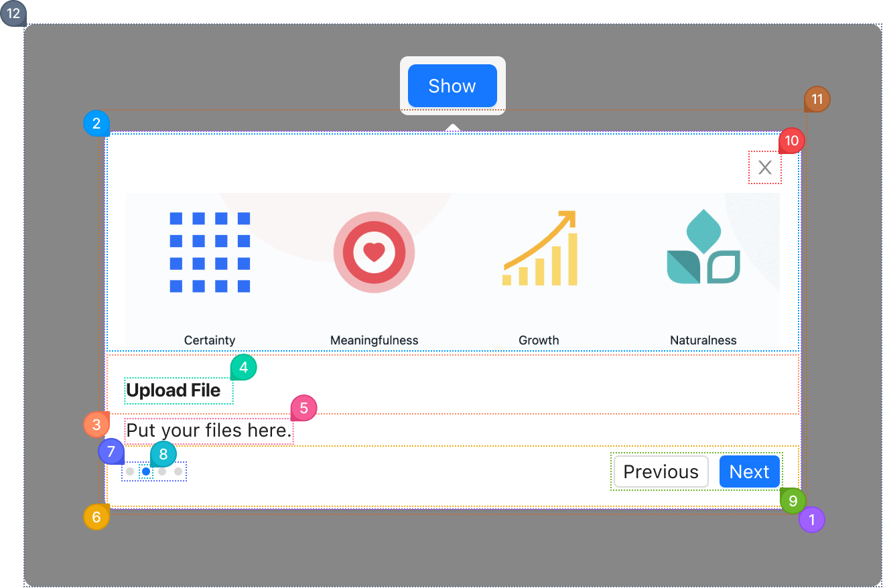Click the teal leaf Naturalness icon
The width and height of the screenshot is (883, 588).
pos(703,246)
